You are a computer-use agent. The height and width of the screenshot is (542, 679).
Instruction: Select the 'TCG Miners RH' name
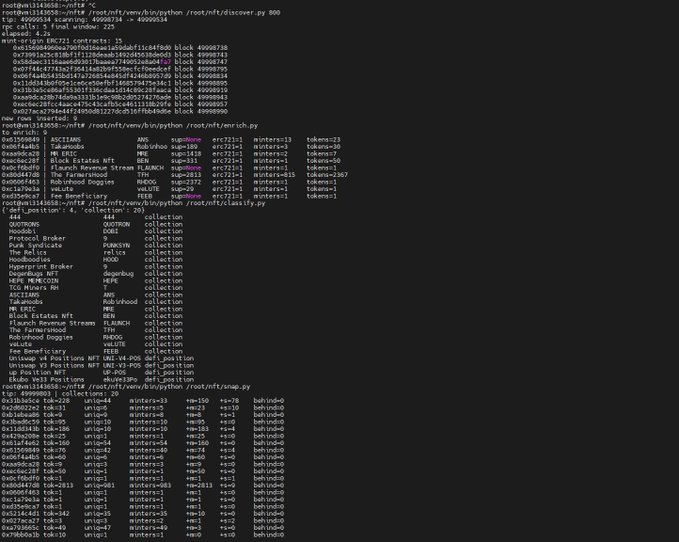pos(34,287)
